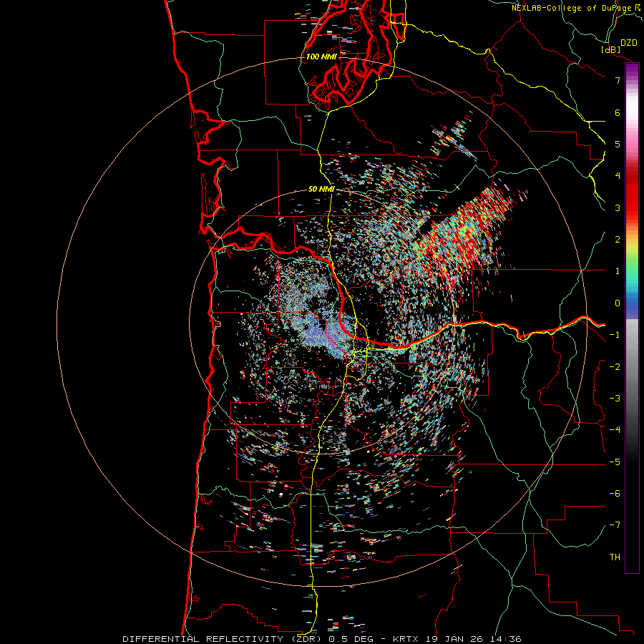Screen dimensions: 644x644
Task: Click the color scale value -7 label
Action: tap(615, 525)
